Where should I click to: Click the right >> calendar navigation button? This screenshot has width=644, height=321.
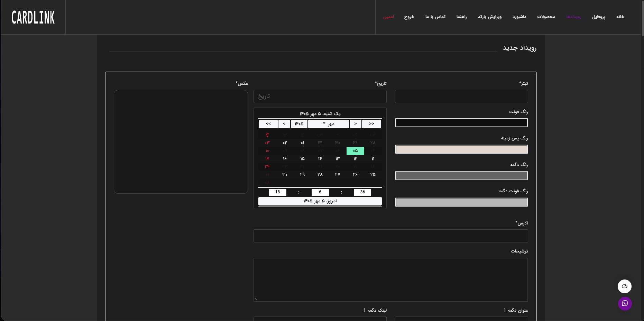point(371,124)
